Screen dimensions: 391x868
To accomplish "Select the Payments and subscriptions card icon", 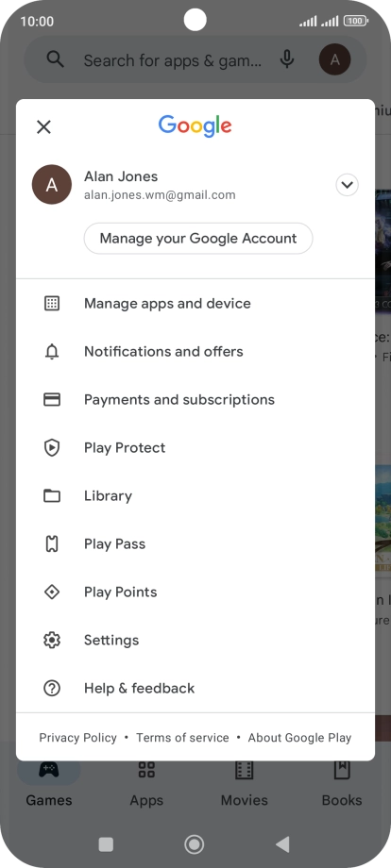I will (x=52, y=400).
